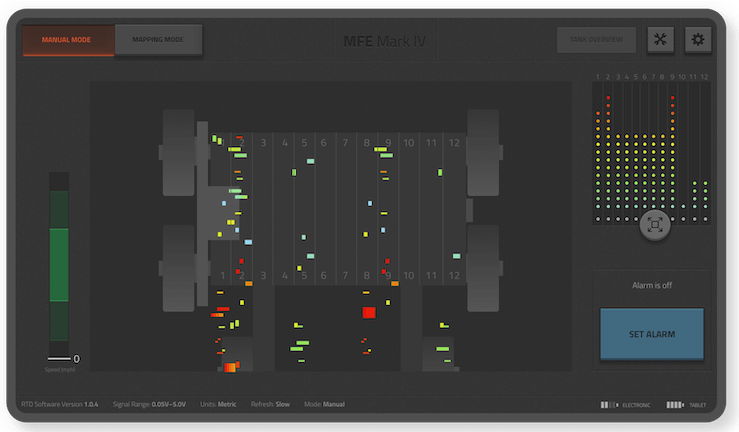Switch to the Manual Mode tab
This screenshot has height=432, width=739.
tap(68, 40)
